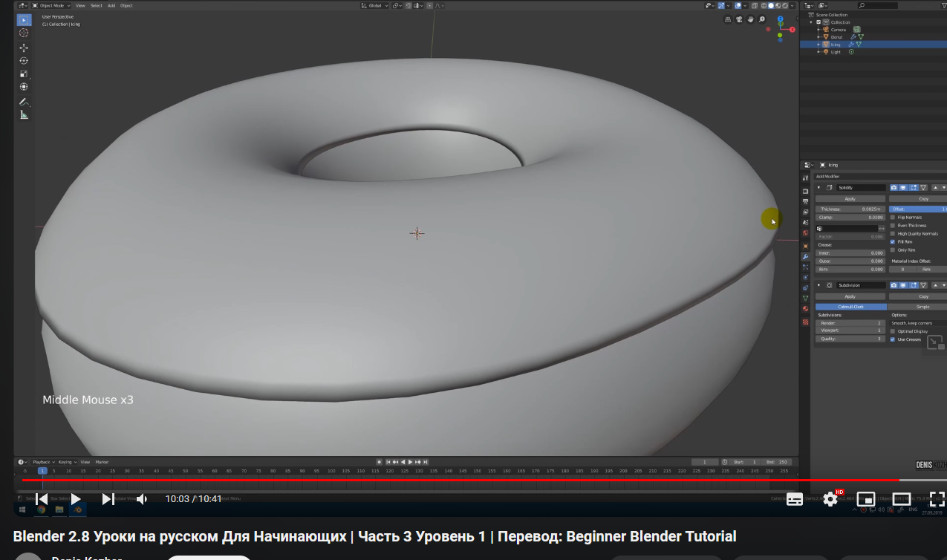Open the timeline Playback menu

pos(42,462)
